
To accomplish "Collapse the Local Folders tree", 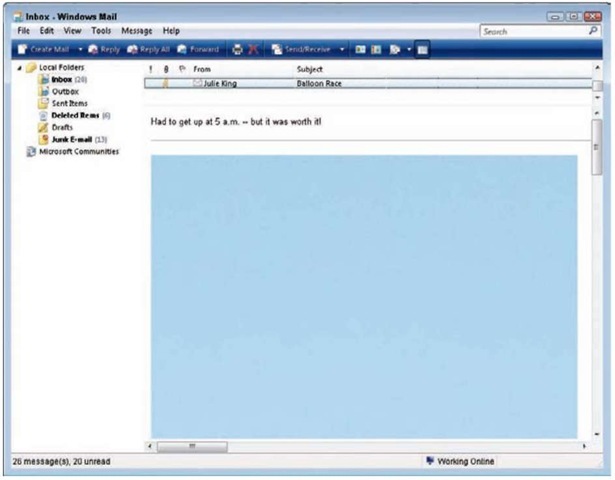I will pos(20,69).
